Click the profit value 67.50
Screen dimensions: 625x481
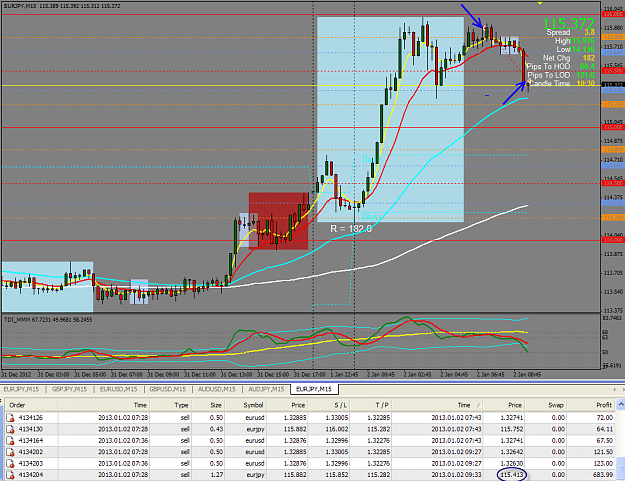point(604,440)
